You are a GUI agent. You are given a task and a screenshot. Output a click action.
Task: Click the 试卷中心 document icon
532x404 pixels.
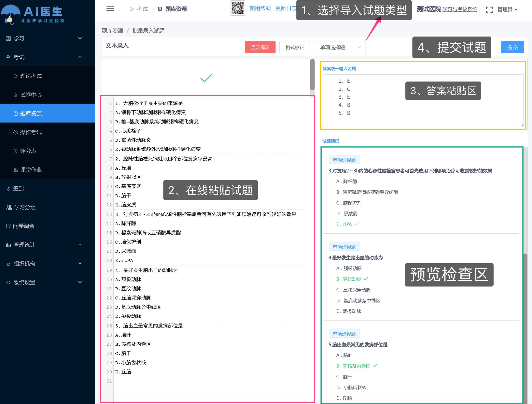[x=16, y=95]
